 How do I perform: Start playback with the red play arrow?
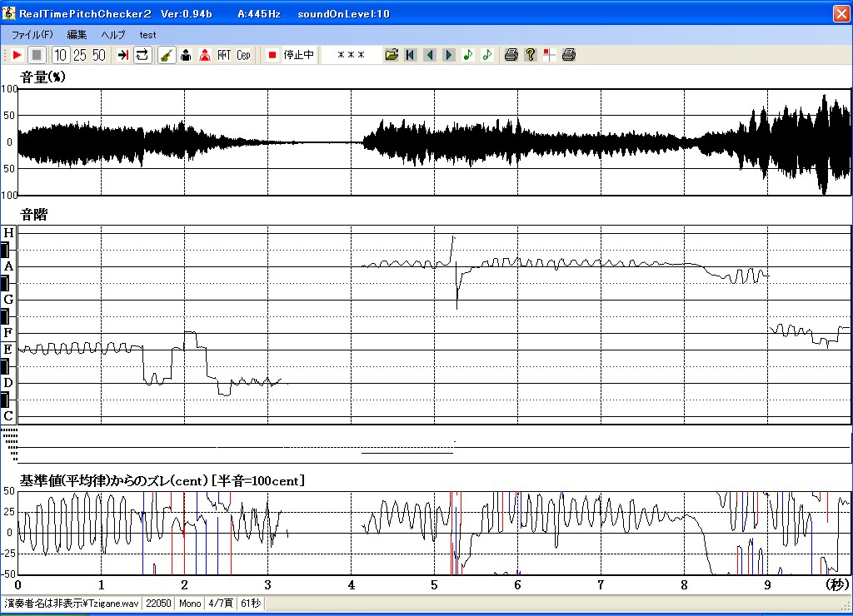click(17, 55)
